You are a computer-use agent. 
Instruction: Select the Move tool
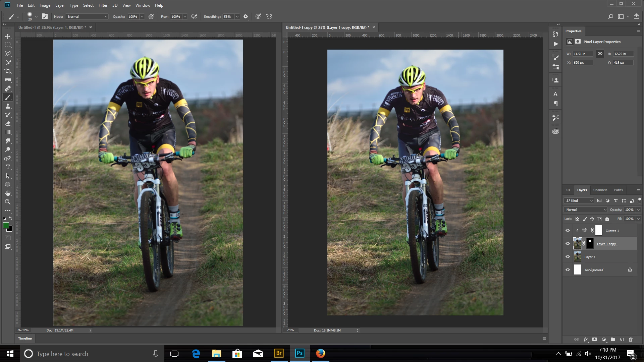click(x=8, y=36)
